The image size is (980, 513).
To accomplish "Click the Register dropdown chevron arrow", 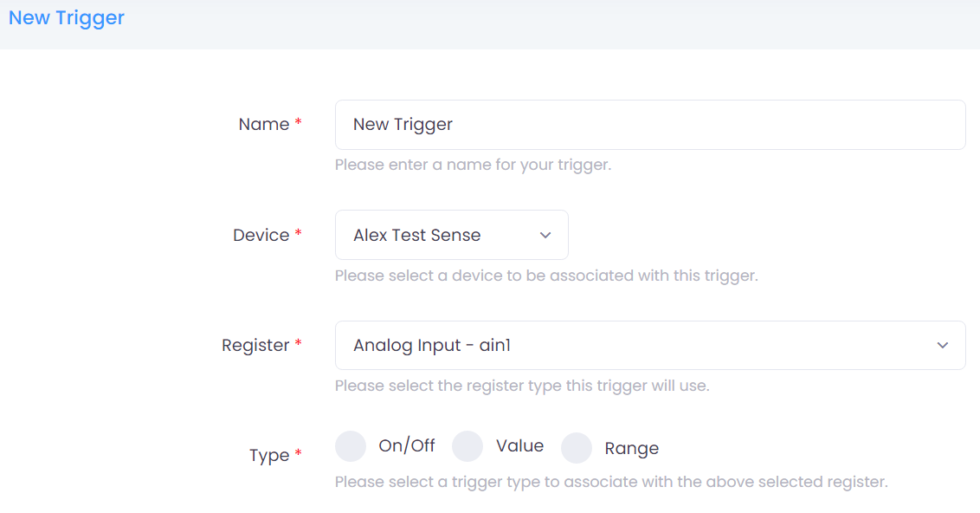I will coord(943,346).
